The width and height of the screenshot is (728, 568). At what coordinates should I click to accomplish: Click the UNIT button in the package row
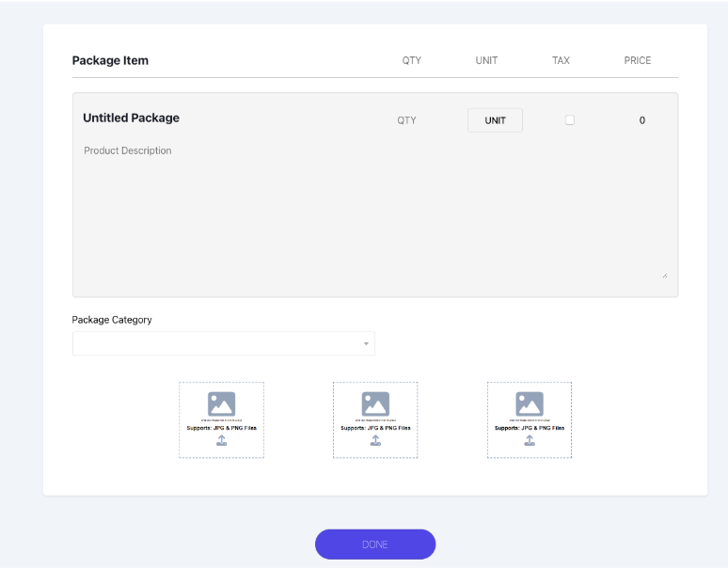(x=495, y=120)
